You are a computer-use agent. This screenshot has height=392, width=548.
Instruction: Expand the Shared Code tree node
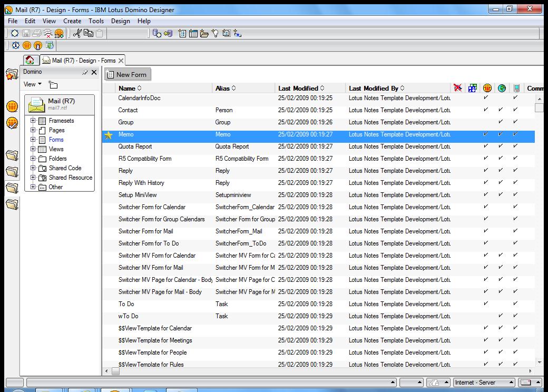33,168
